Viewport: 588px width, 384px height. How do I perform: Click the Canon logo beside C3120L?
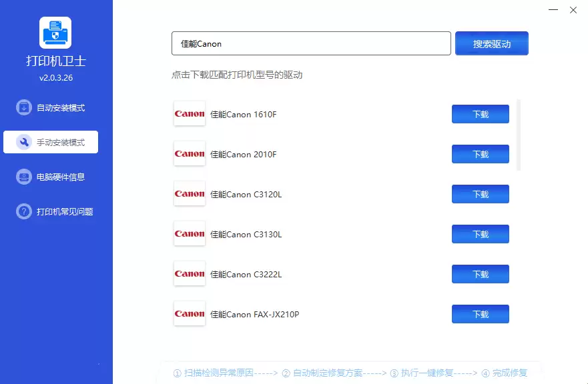point(190,193)
